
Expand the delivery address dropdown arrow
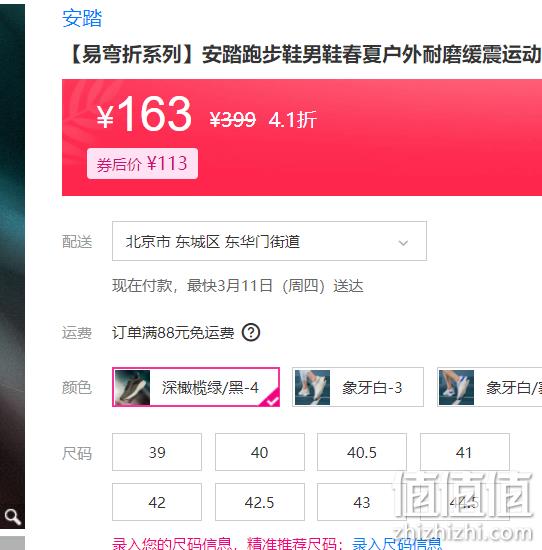click(403, 242)
